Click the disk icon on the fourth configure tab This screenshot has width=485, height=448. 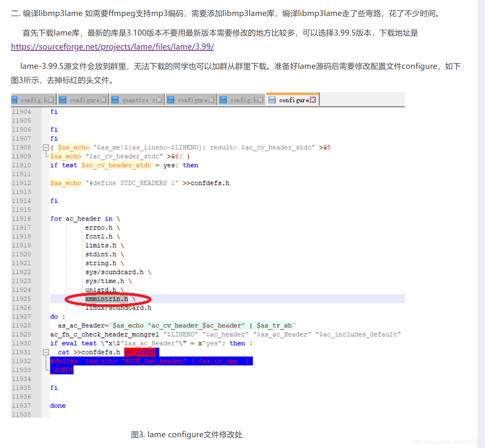[x=171, y=100]
